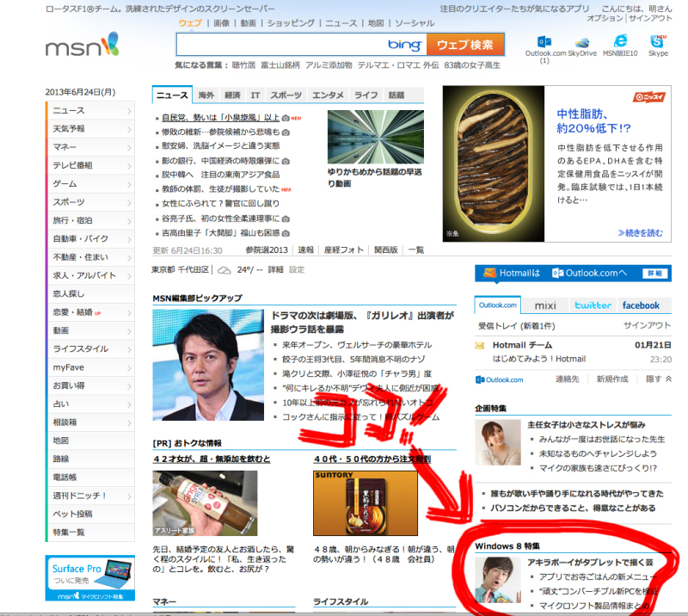Switch to the facebook tab

[641, 305]
